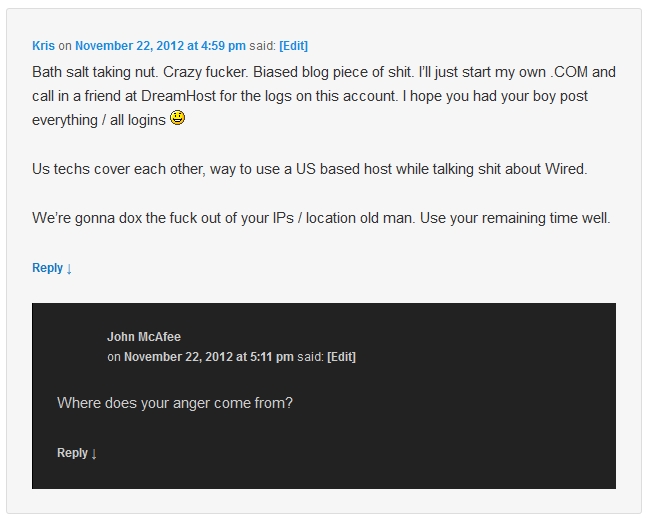Click the down arrow beside McAfee's Reply link
This screenshot has width=647, height=520.
(x=94, y=454)
